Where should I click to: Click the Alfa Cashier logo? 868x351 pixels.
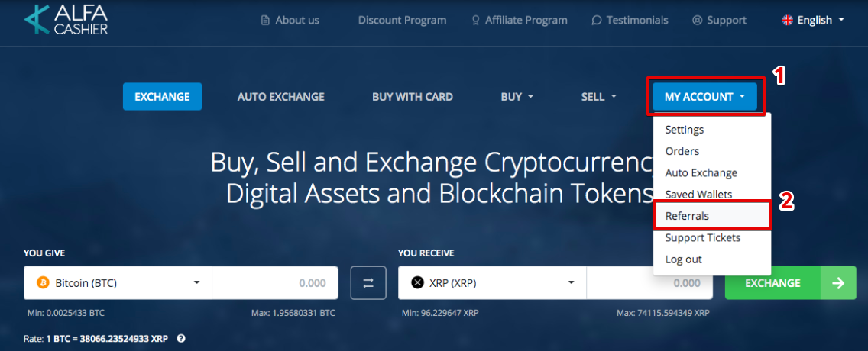[66, 21]
